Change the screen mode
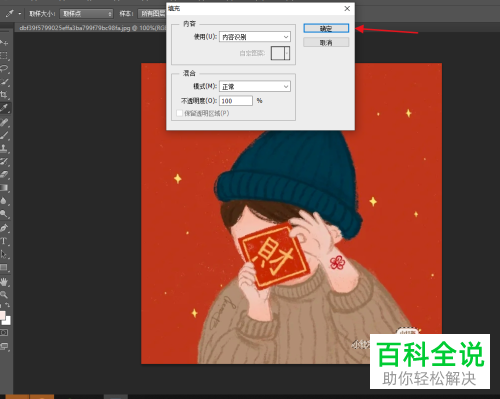The width and height of the screenshot is (500, 399). pos(4,346)
